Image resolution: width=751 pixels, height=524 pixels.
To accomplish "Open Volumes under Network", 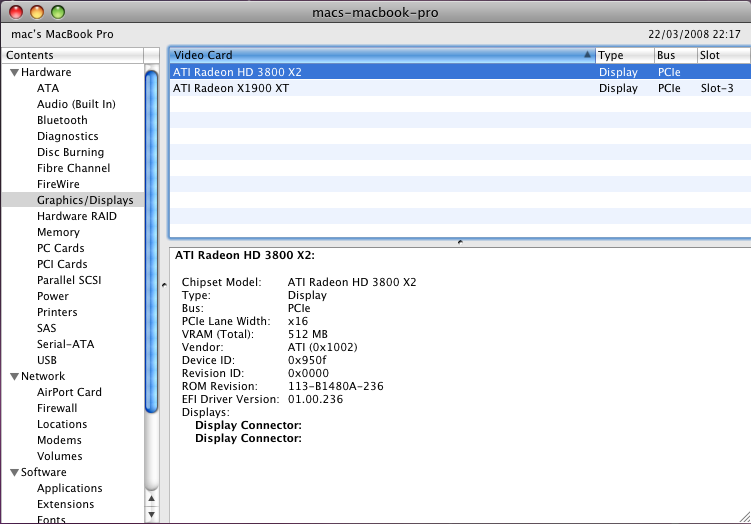I will (59, 456).
